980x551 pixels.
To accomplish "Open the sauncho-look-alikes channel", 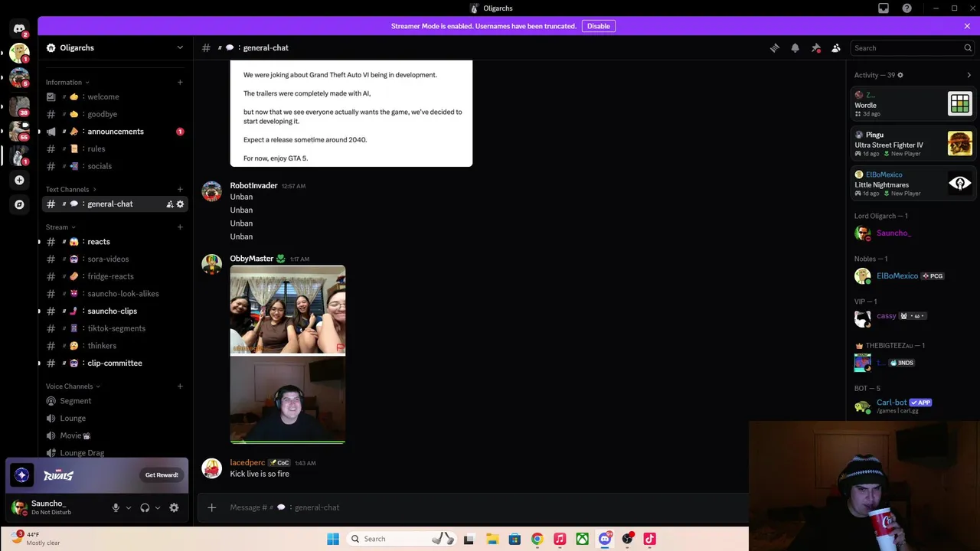I will (x=115, y=294).
